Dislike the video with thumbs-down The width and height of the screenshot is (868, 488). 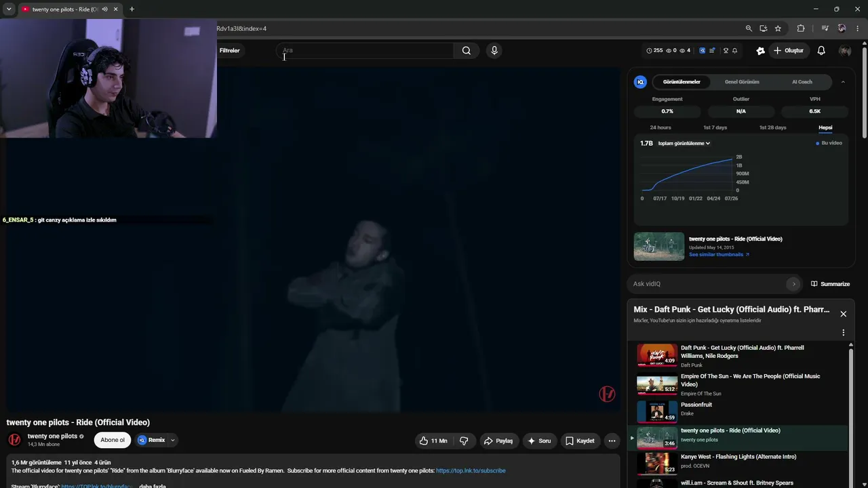(464, 441)
